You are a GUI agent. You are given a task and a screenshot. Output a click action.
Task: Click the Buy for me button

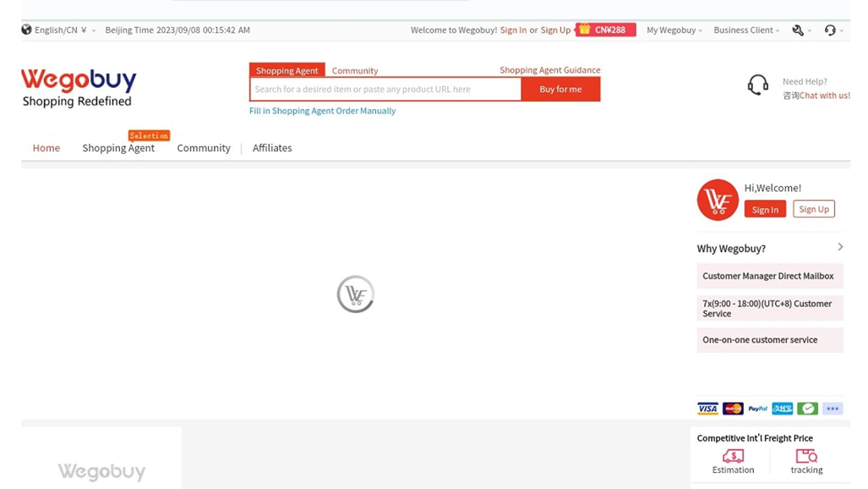(x=560, y=90)
